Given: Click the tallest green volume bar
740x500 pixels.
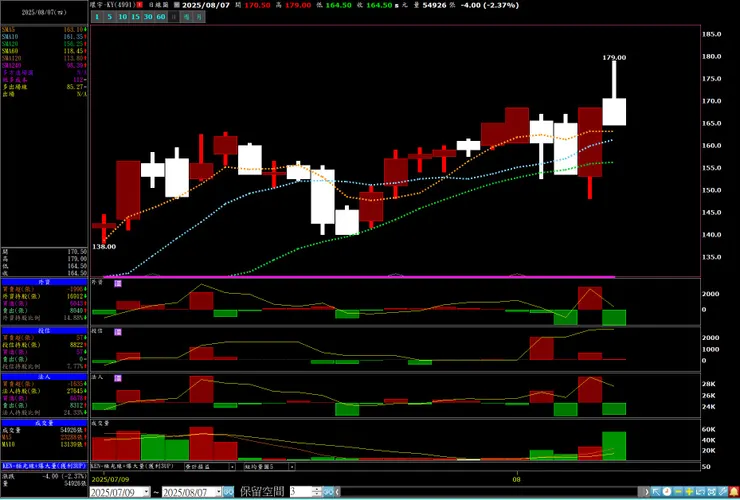Looking at the screenshot, I should click(614, 446).
